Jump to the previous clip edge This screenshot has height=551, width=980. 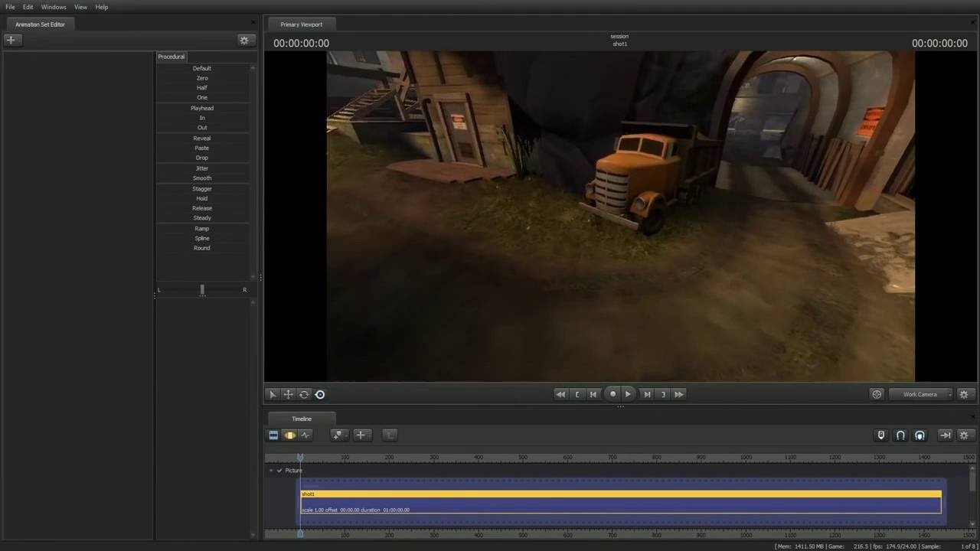pyautogui.click(x=577, y=394)
